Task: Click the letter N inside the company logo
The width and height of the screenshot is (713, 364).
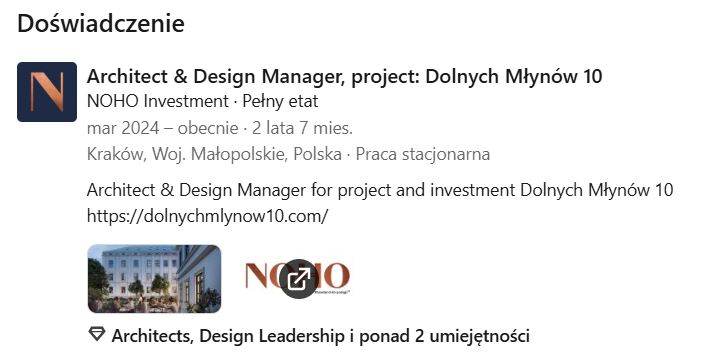Action: 47,92
